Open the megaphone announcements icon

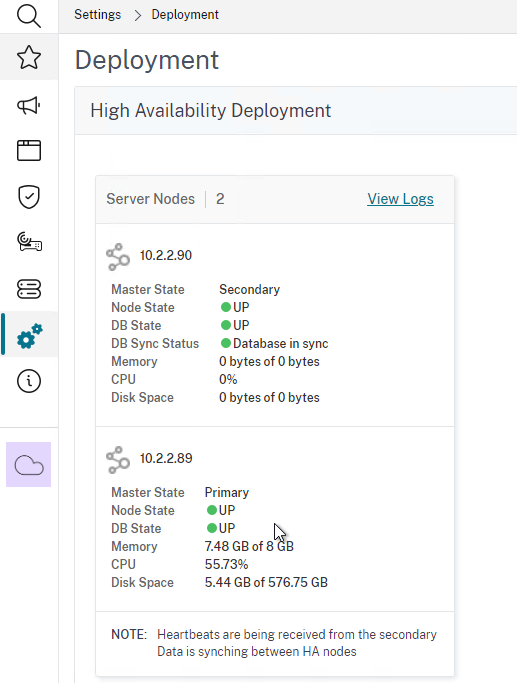pos(29,105)
